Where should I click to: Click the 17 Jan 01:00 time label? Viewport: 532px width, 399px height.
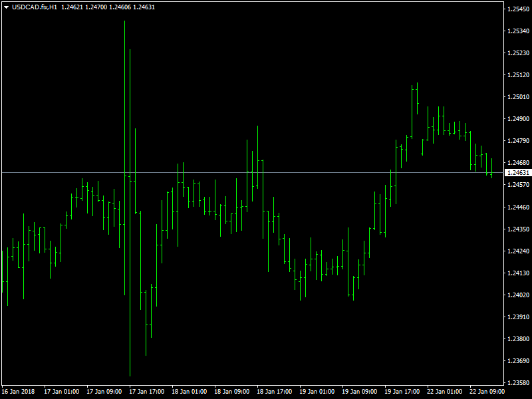pos(62,392)
